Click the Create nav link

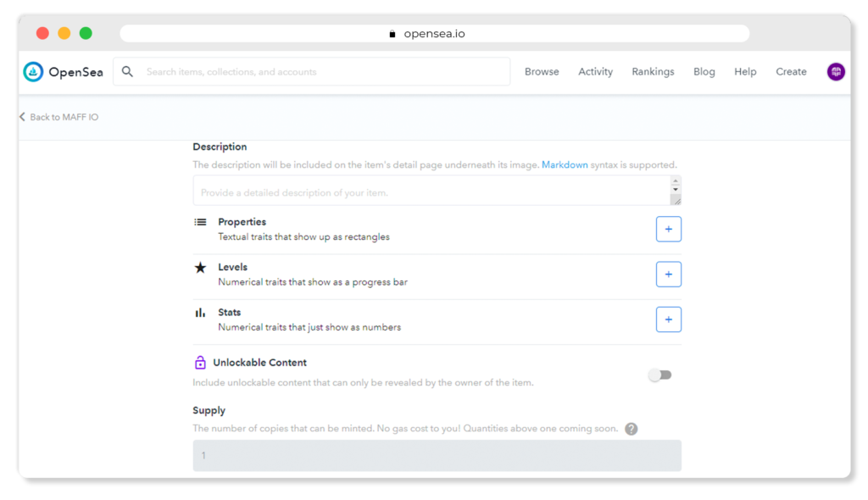pyautogui.click(x=791, y=72)
